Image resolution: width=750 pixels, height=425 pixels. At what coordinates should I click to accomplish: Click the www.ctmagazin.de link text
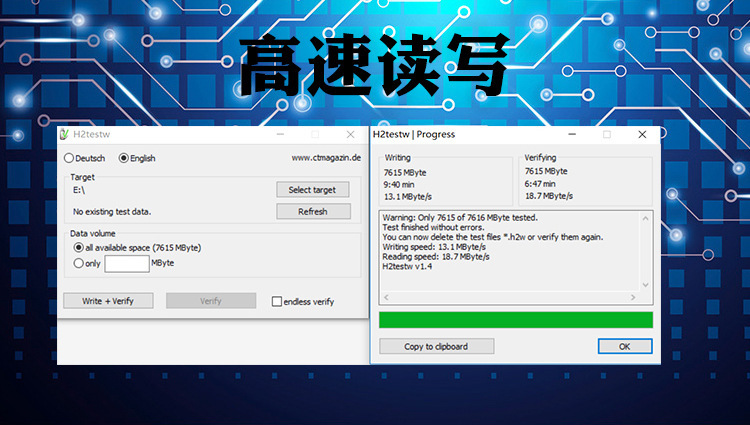tap(326, 158)
